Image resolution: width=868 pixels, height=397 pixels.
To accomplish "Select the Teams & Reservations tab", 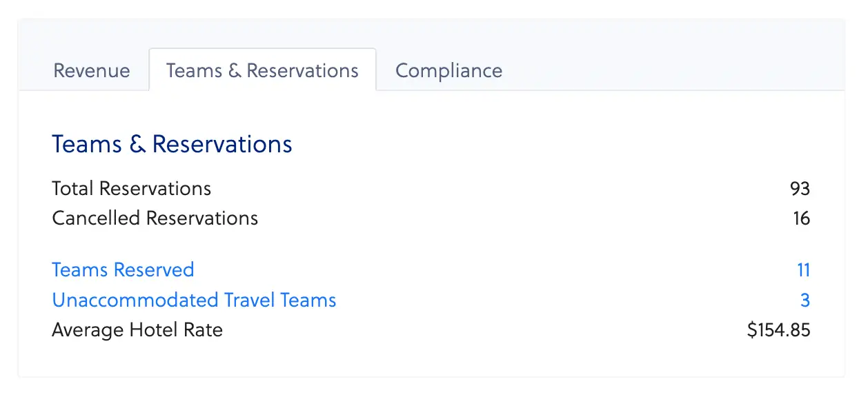I will click(262, 70).
